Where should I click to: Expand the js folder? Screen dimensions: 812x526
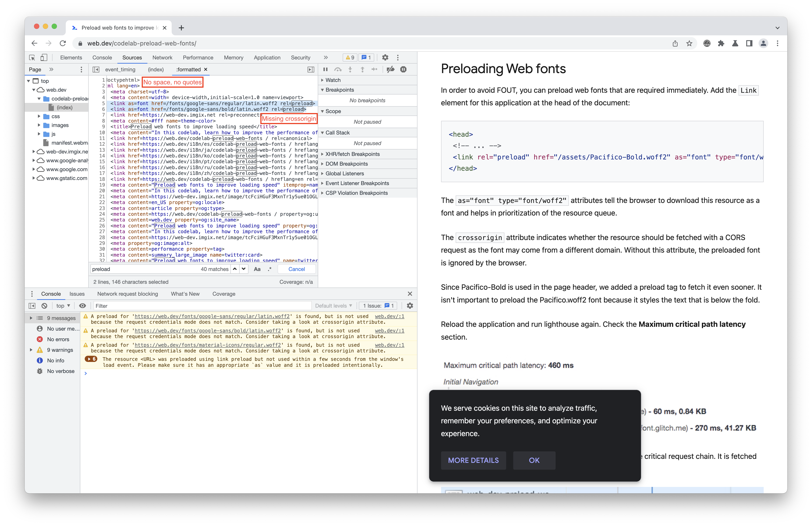39,134
